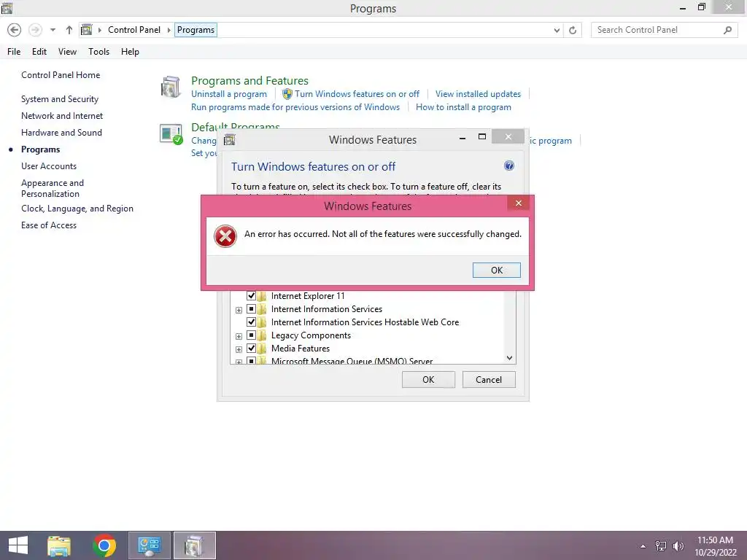Viewport: 747px width, 560px height.
Task: Expand Media Features node
Action: point(239,349)
